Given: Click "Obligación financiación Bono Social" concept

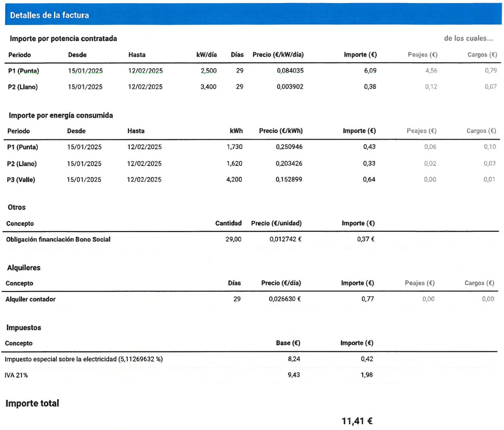Looking at the screenshot, I should tap(58, 239).
